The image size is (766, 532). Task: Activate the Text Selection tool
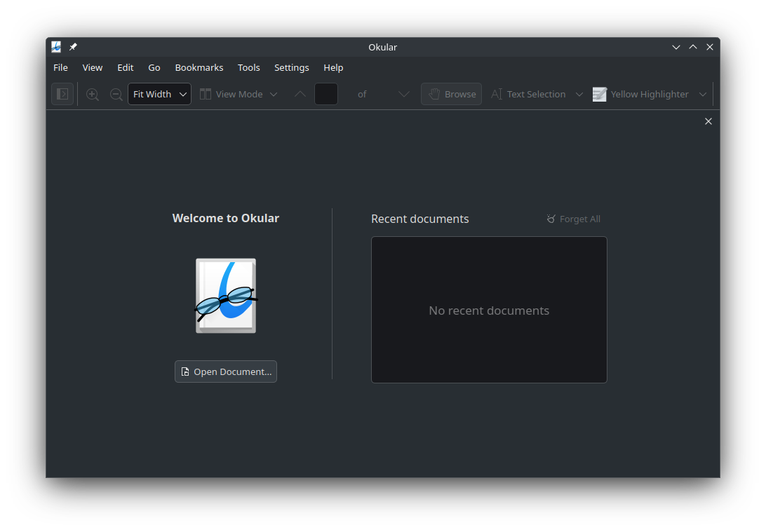(x=529, y=94)
